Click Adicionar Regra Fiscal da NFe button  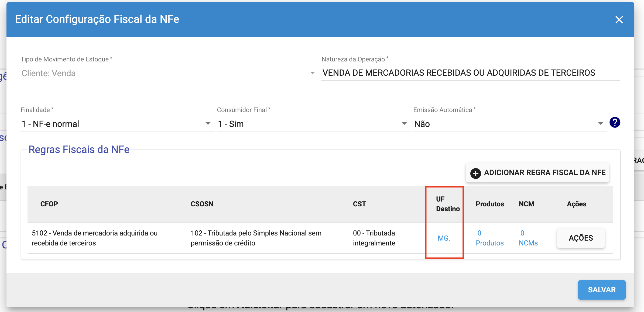[537, 173]
